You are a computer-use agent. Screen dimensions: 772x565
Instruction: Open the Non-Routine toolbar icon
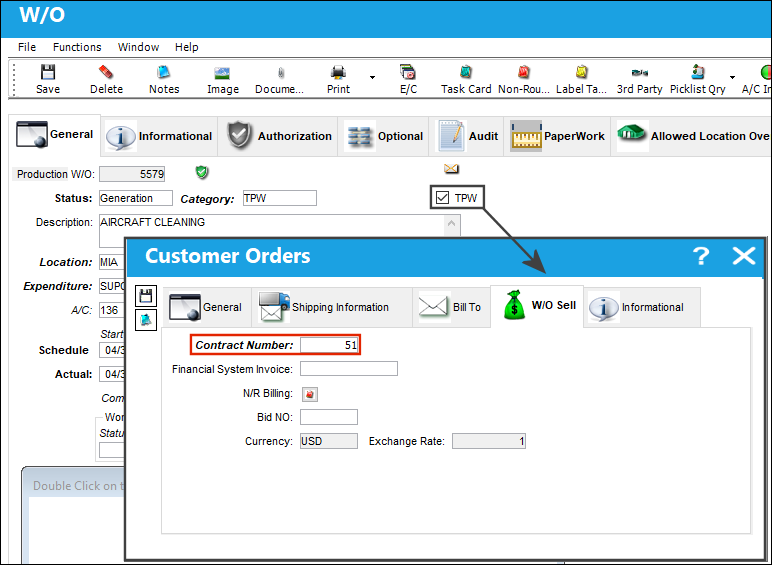[x=523, y=72]
